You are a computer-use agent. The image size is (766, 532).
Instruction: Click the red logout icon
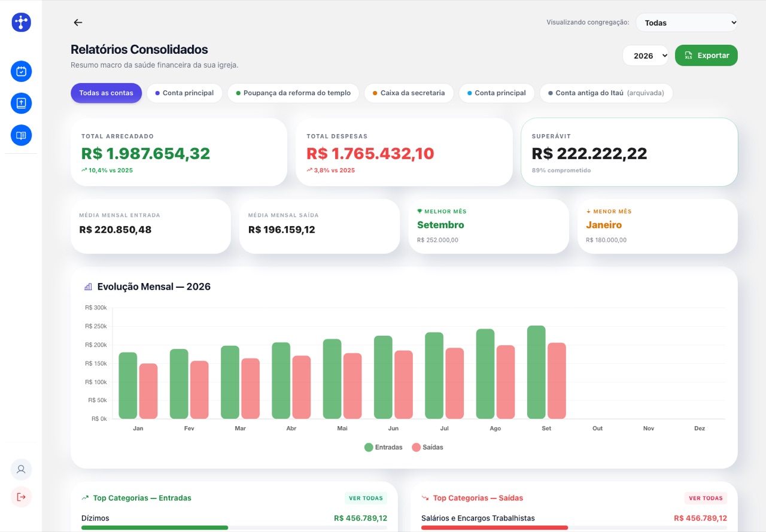pyautogui.click(x=21, y=497)
